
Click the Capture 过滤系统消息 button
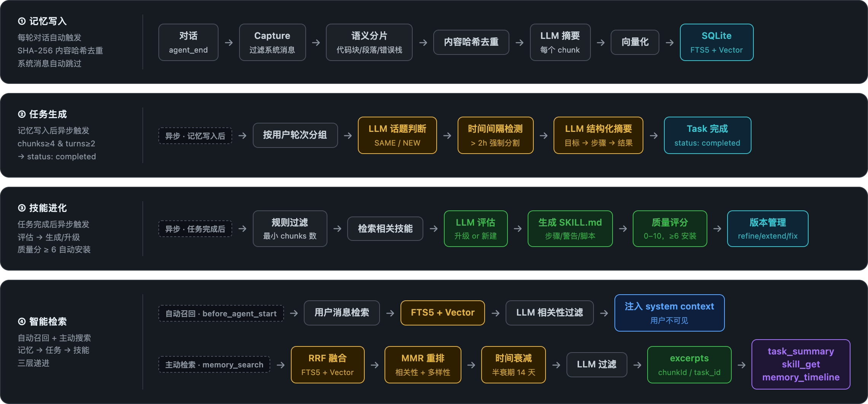coord(272,42)
